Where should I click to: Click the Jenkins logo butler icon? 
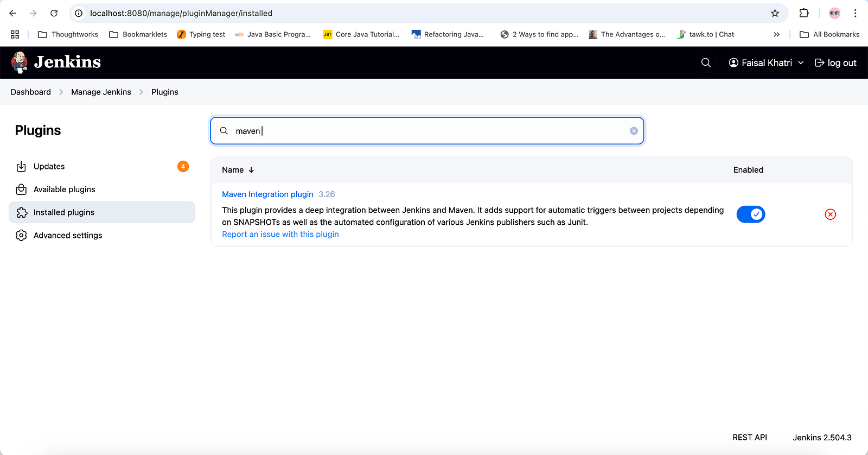click(x=20, y=62)
